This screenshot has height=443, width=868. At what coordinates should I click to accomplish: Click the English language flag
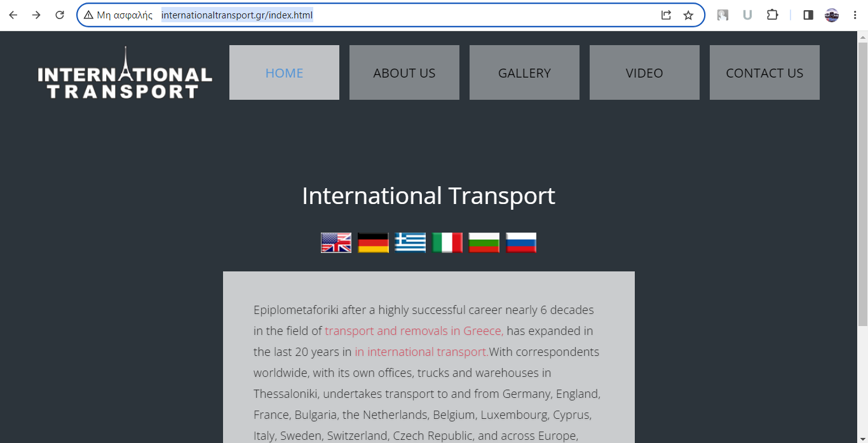pos(336,243)
